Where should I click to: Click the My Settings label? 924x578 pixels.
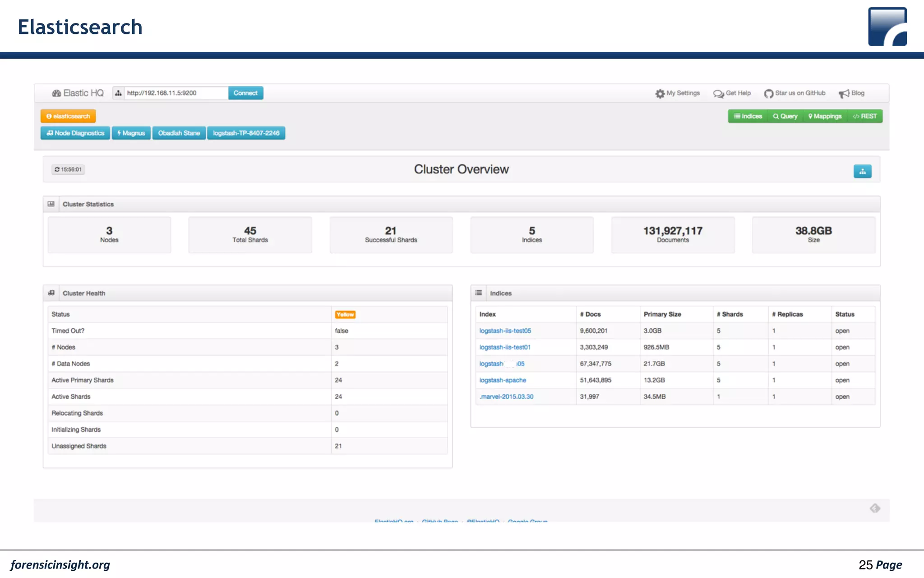click(x=683, y=93)
